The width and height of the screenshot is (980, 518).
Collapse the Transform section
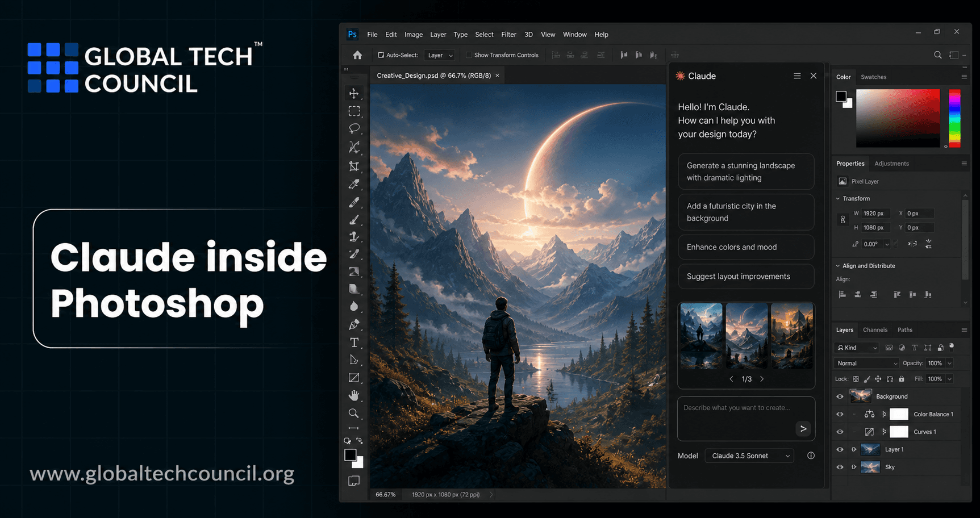pos(838,199)
